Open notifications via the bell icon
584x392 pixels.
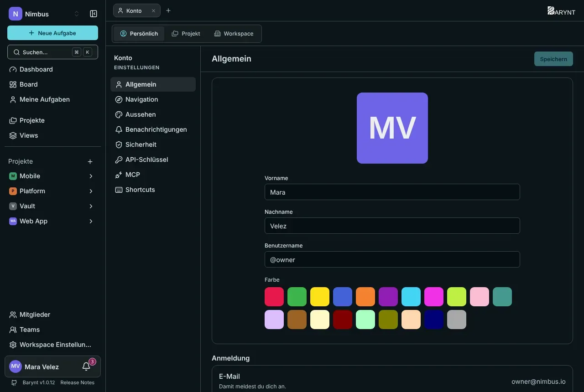86,366
